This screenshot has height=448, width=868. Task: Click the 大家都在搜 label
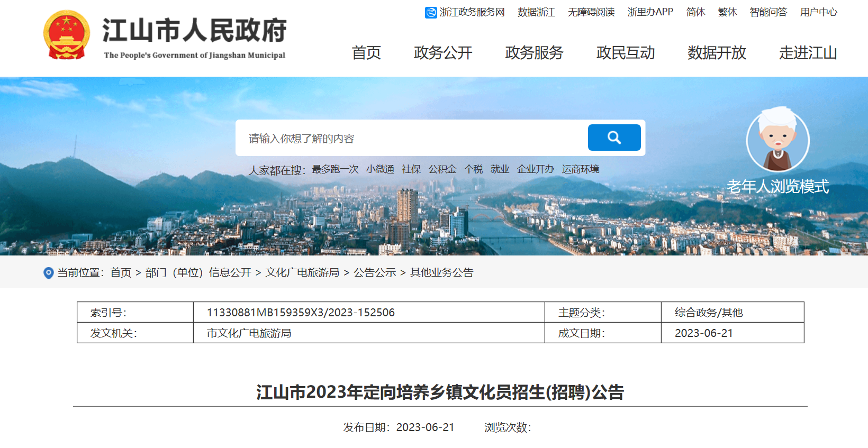click(277, 170)
